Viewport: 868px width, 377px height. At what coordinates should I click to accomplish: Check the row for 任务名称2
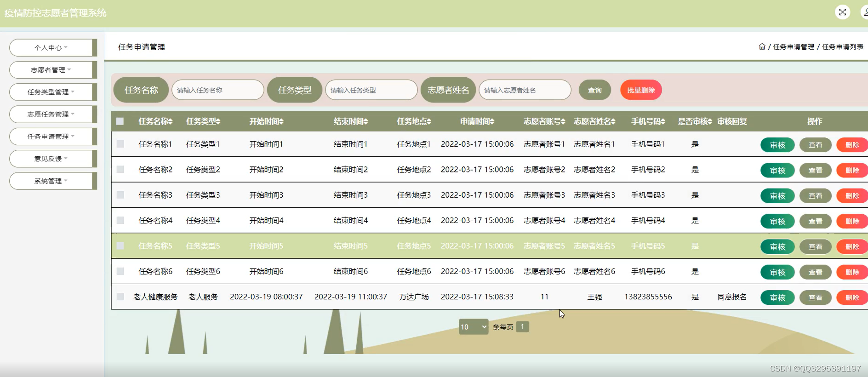click(x=120, y=169)
